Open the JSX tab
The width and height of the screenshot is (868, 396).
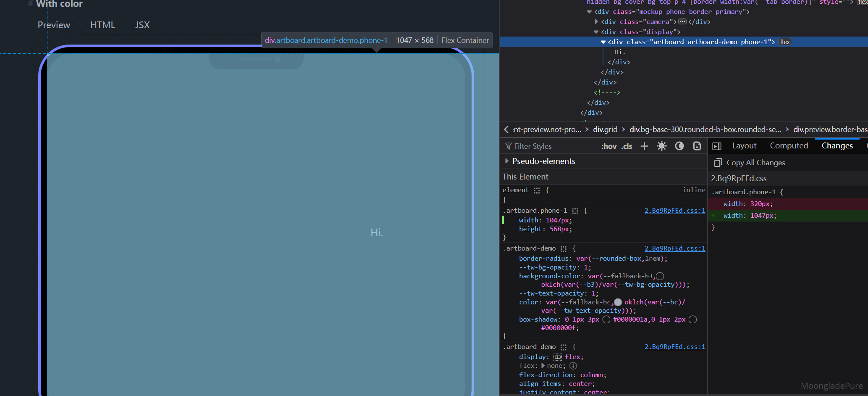click(142, 25)
